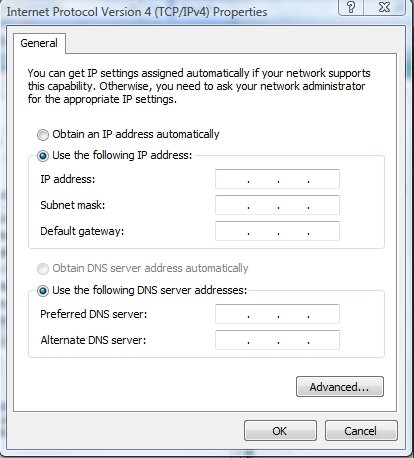Click first octet of IP address field
Viewport: 414px width, 458px height.
pyautogui.click(x=232, y=179)
